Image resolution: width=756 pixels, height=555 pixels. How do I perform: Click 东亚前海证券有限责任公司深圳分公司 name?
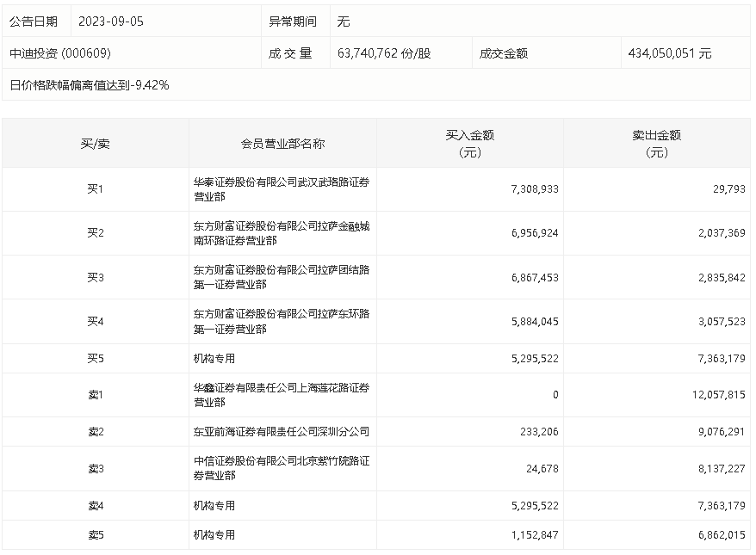click(282, 432)
